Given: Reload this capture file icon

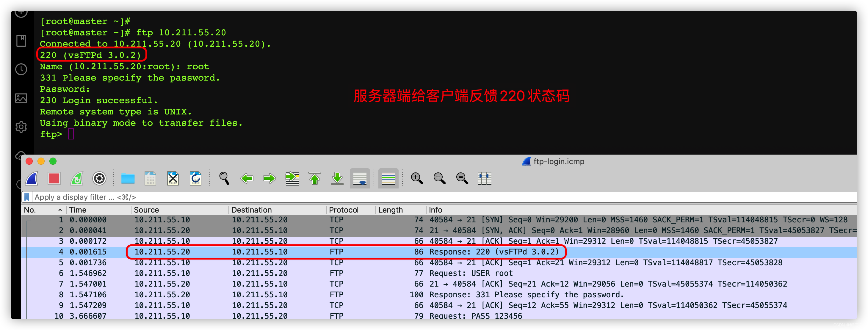Looking at the screenshot, I should coord(195,178).
